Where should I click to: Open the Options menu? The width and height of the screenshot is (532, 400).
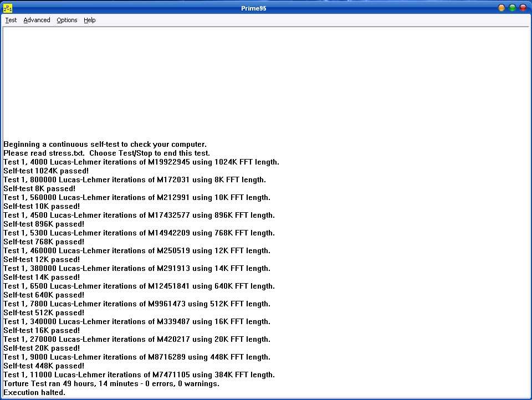(x=67, y=20)
